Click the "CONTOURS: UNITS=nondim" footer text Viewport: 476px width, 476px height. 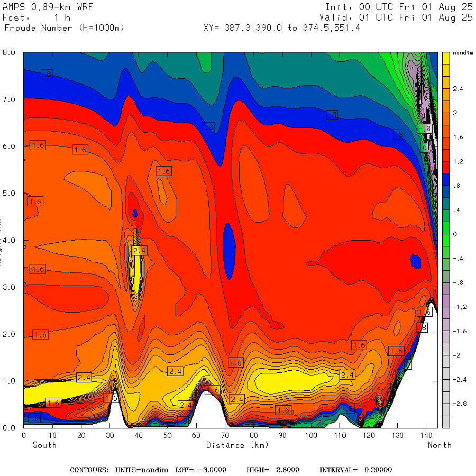tap(119, 470)
